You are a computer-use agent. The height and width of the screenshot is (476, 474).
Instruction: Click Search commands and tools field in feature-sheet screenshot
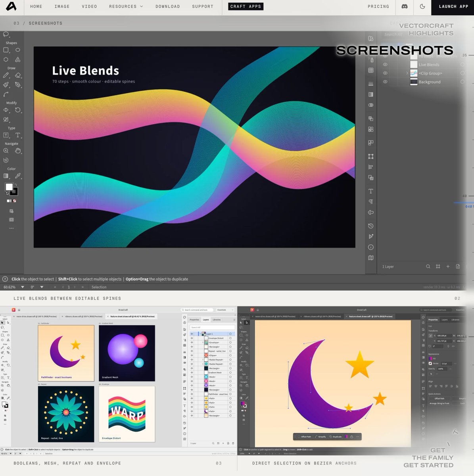coord(198,310)
